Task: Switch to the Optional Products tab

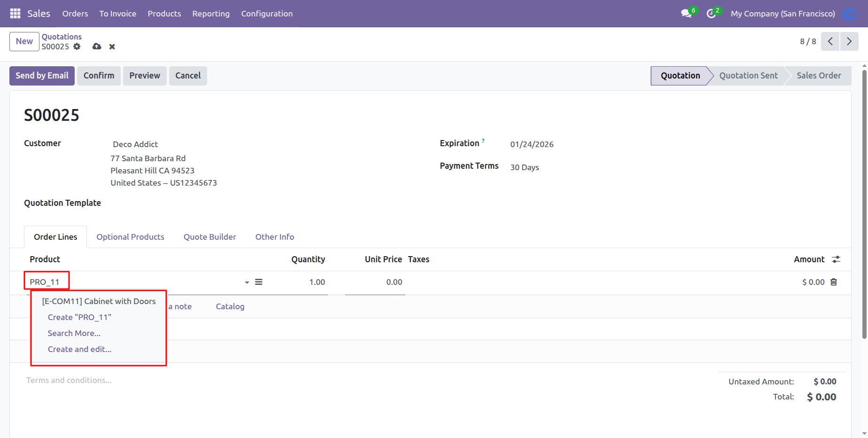Action: [131, 237]
